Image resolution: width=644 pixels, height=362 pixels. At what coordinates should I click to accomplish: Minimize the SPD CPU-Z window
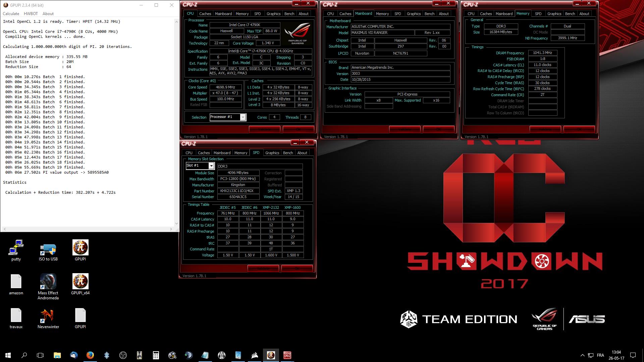295,142
